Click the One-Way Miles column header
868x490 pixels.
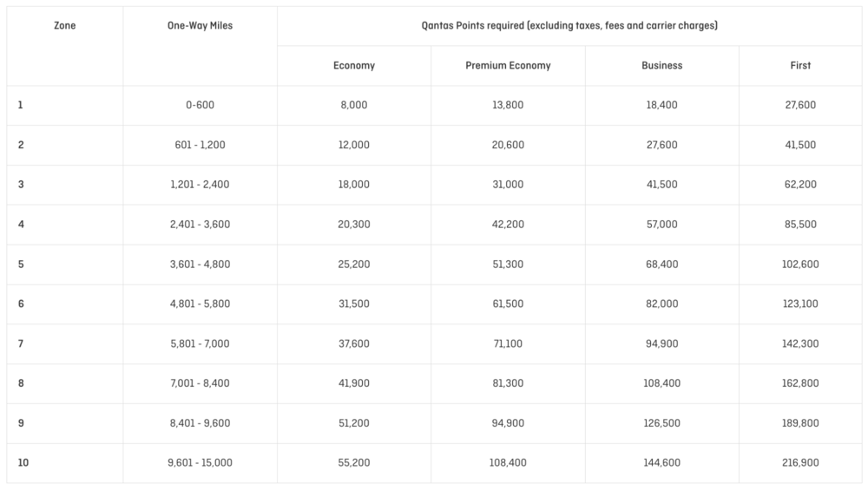click(200, 26)
